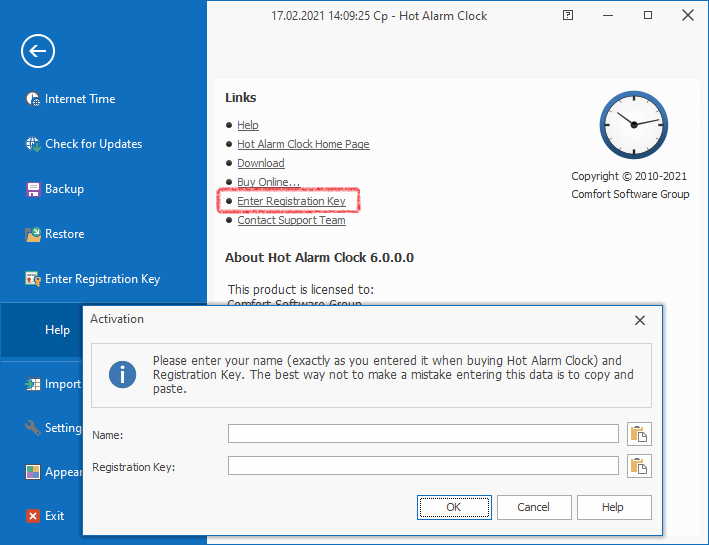The height and width of the screenshot is (545, 709).
Task: Click the blue info icon in Activation dialog
Action: point(122,374)
